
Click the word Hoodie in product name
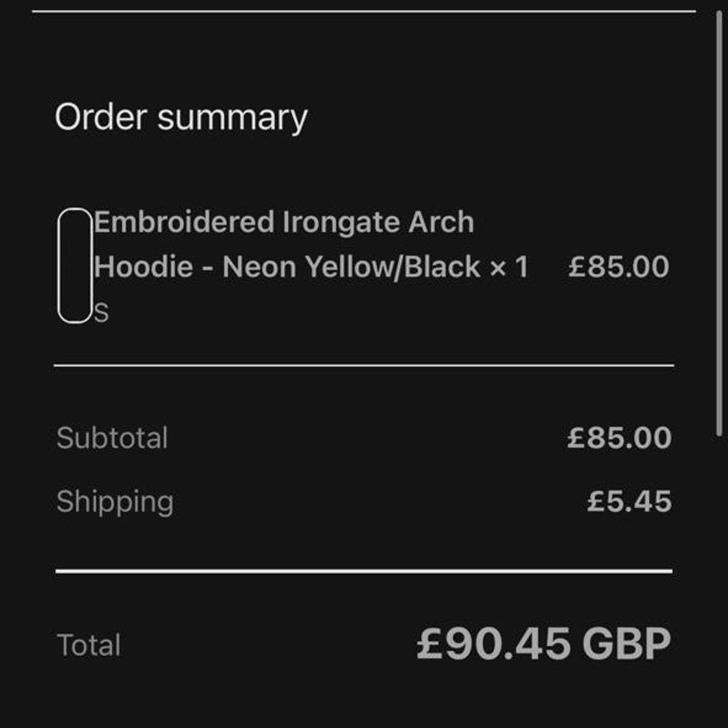[143, 267]
